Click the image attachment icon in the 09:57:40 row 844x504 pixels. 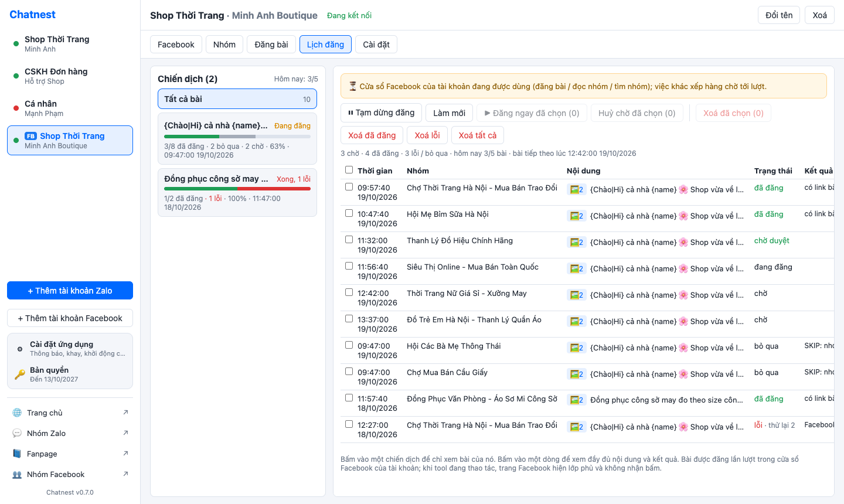(576, 189)
